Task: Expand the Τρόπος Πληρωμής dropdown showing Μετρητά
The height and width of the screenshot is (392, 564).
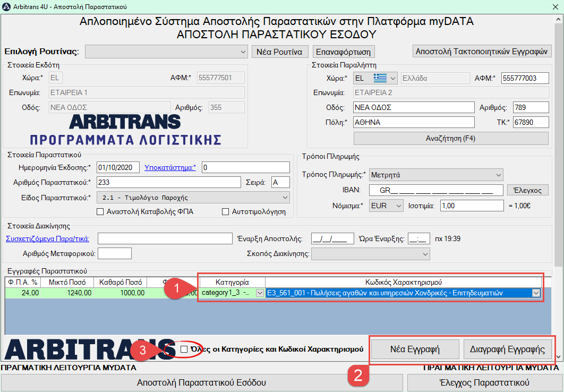Action: point(436,175)
